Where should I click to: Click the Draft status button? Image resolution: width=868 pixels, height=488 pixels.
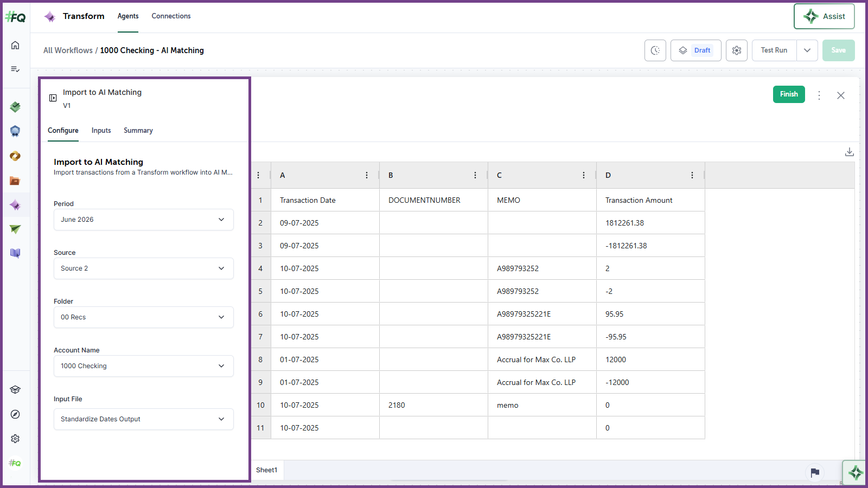coord(696,50)
